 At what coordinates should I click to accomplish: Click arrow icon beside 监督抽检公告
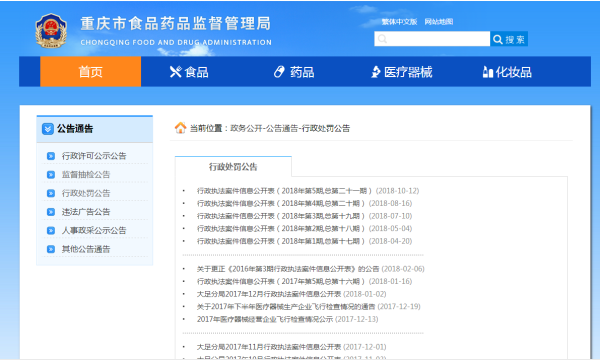(x=51, y=175)
